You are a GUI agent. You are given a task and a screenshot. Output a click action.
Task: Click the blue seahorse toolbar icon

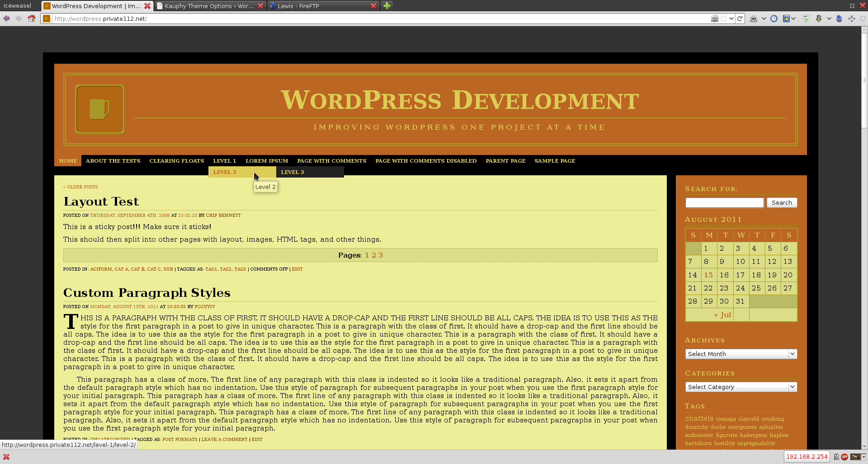[x=839, y=19]
